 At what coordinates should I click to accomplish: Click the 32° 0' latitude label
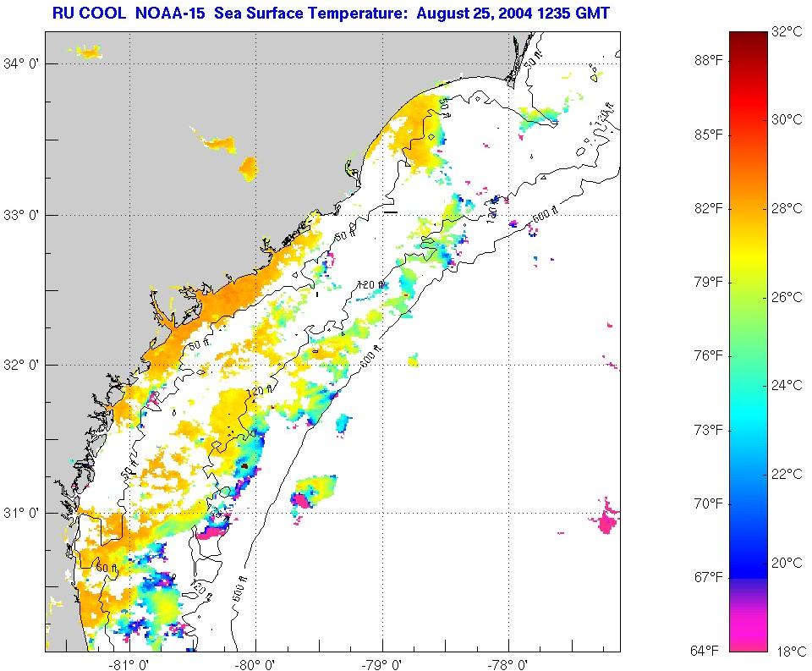coord(20,365)
